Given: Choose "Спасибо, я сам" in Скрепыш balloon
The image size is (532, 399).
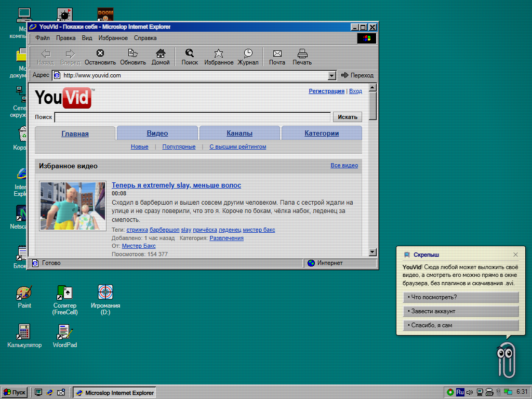Looking at the screenshot, I should pos(461,325).
